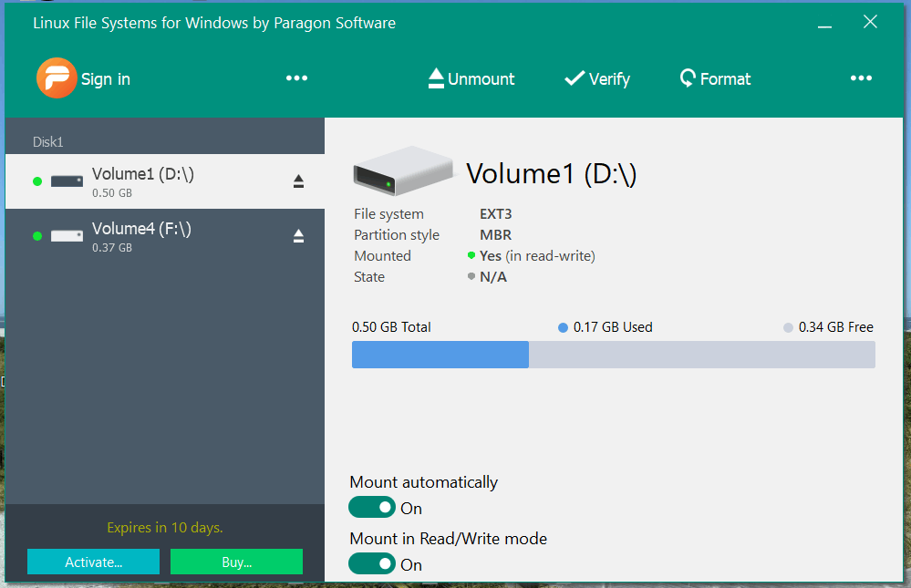Open the left panel three-dots menu

[x=296, y=77]
